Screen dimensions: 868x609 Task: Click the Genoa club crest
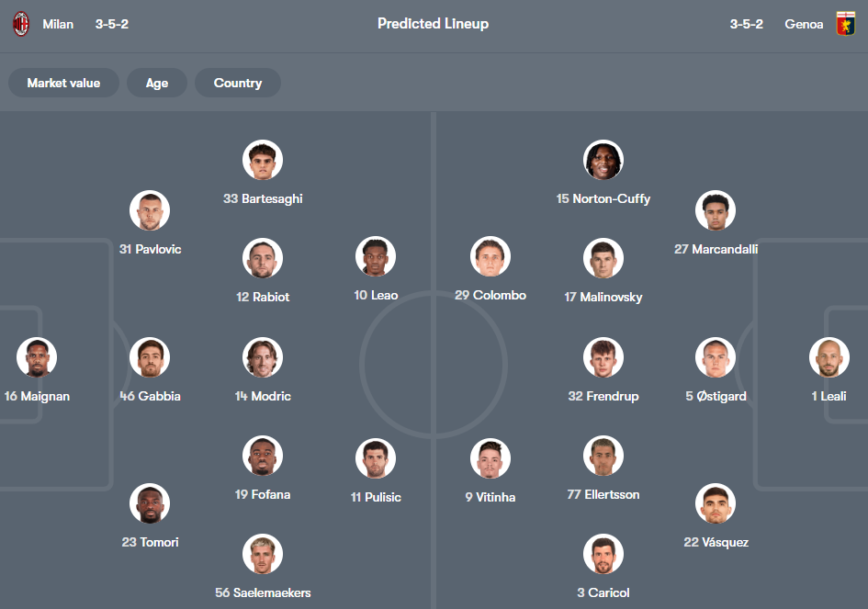pyautogui.click(x=845, y=24)
